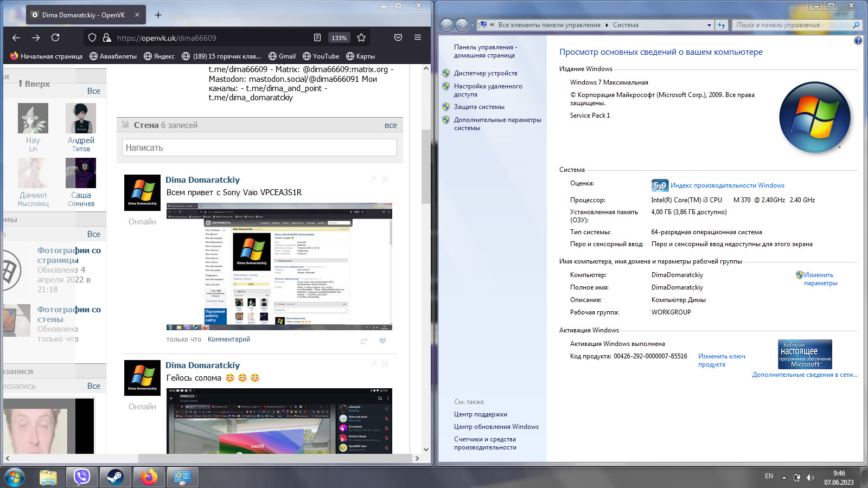Toggle reader view in the address bar
This screenshot has width=868, height=488.
pyautogui.click(x=317, y=37)
